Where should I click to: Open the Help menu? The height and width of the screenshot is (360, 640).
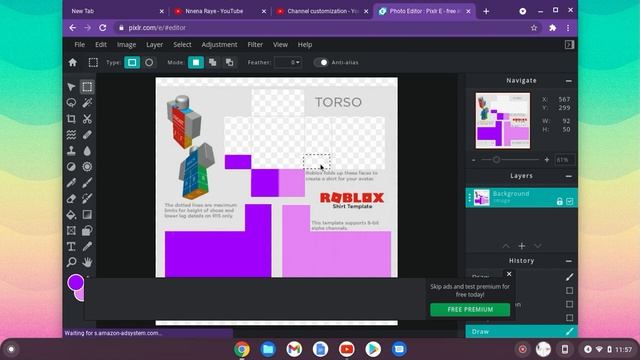304,44
